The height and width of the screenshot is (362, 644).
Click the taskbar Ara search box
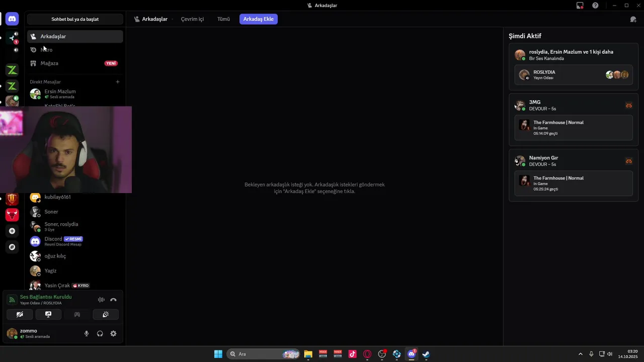(x=263, y=354)
